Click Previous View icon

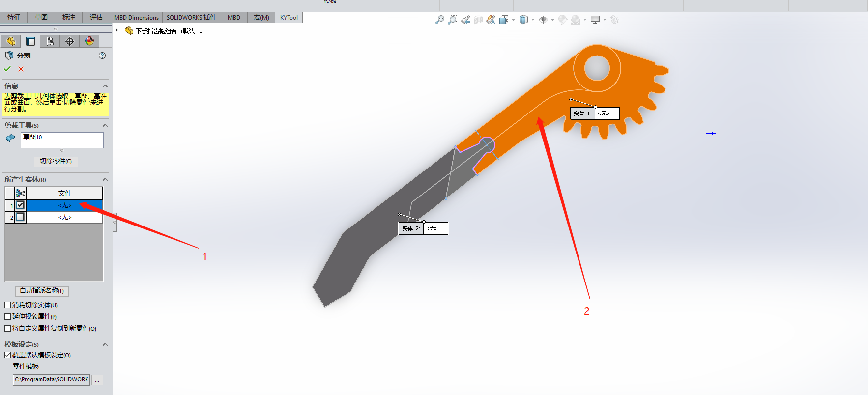(x=465, y=20)
